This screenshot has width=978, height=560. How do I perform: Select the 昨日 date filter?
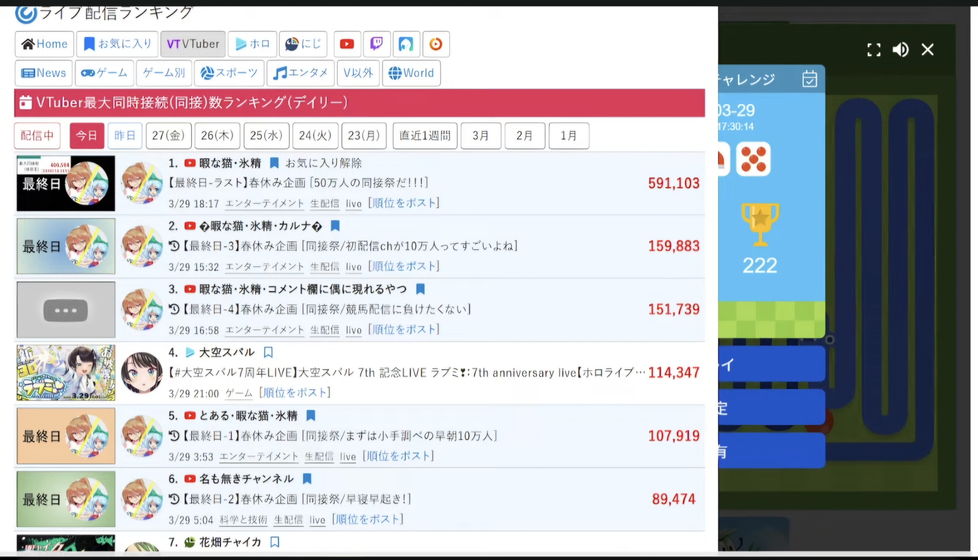tap(125, 136)
